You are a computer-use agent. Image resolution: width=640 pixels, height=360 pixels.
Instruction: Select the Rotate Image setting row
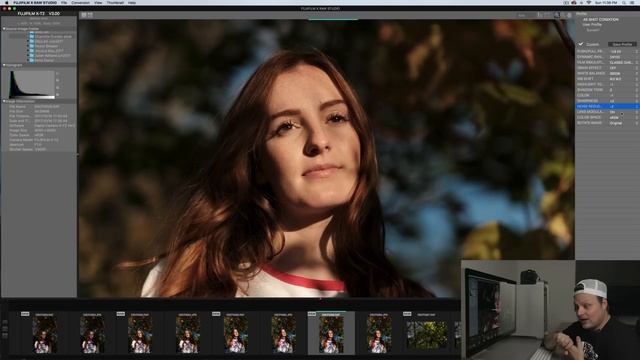(x=607, y=123)
